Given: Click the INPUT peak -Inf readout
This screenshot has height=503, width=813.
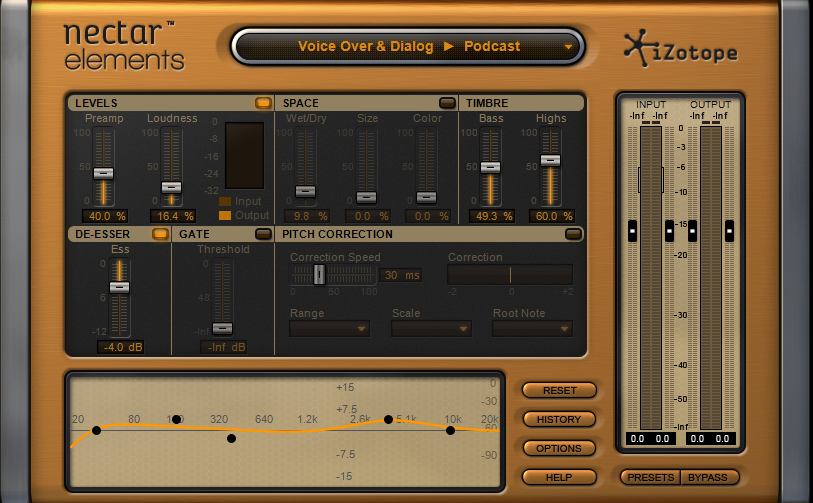Looking at the screenshot, I should tap(649, 116).
